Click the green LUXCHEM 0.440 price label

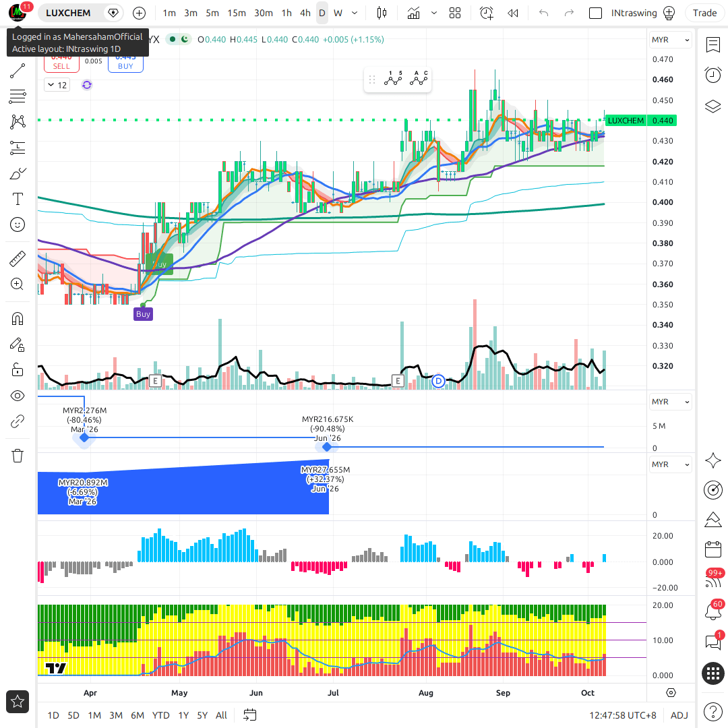641,121
